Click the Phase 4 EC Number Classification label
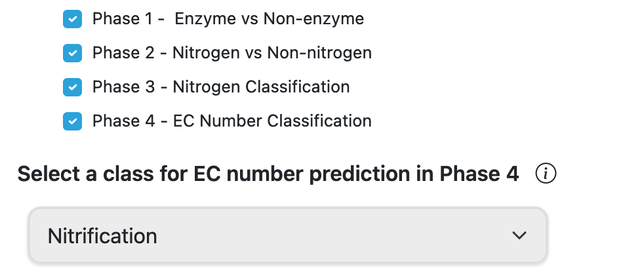The width and height of the screenshot is (644, 280). 232,121
